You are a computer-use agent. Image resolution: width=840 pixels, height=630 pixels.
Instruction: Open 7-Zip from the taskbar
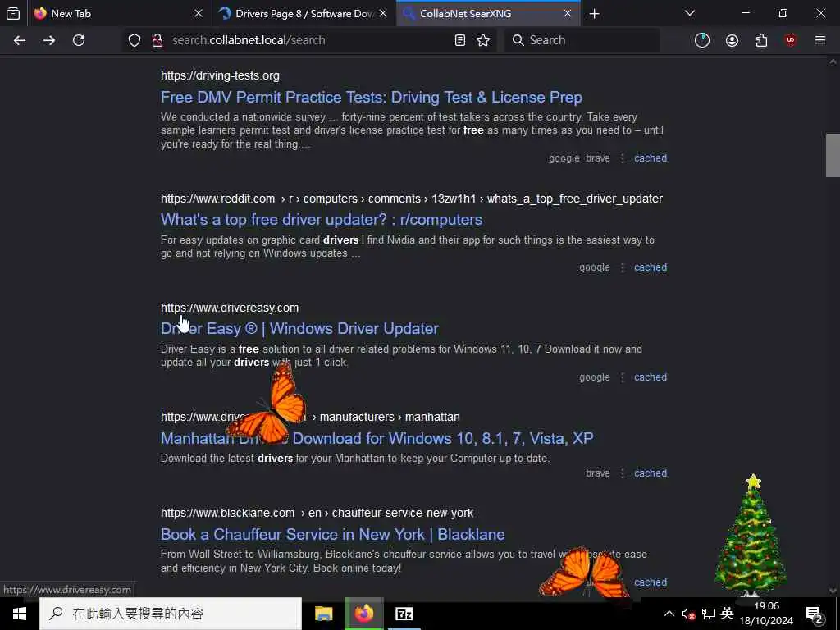click(404, 614)
